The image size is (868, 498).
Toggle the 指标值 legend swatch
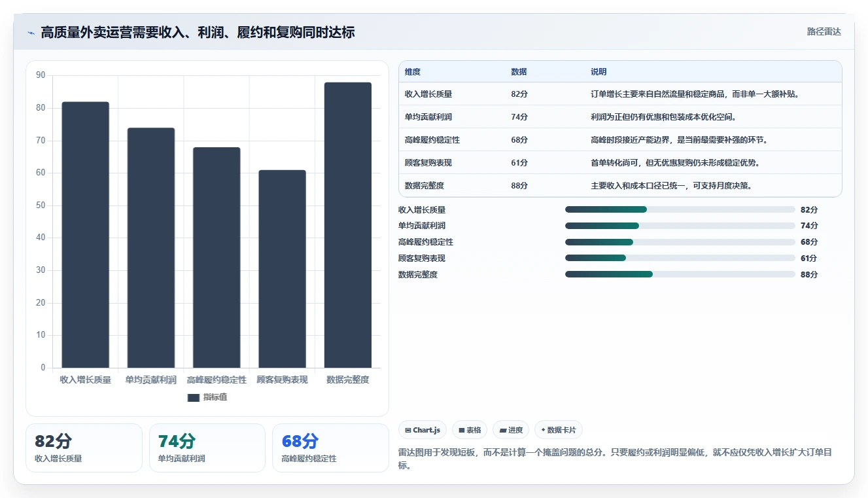tap(193, 398)
